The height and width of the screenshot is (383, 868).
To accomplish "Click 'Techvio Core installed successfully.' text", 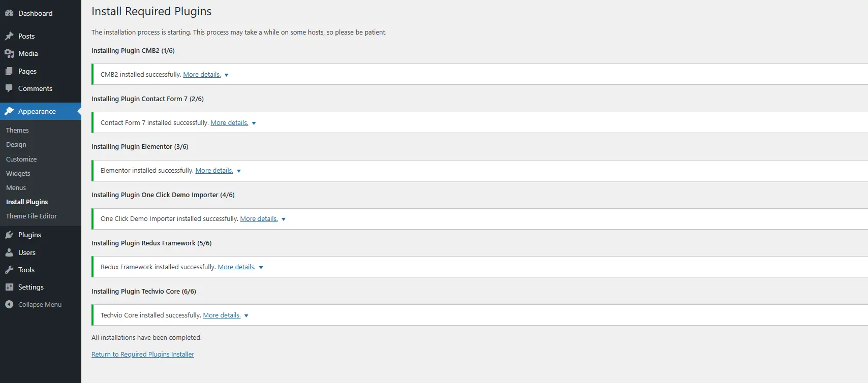I will [151, 315].
